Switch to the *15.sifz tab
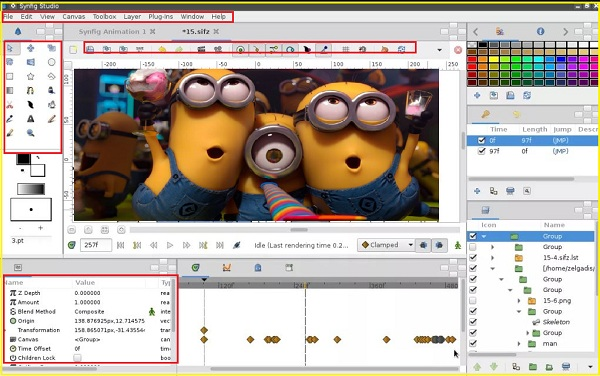The image size is (600, 376). point(196,32)
